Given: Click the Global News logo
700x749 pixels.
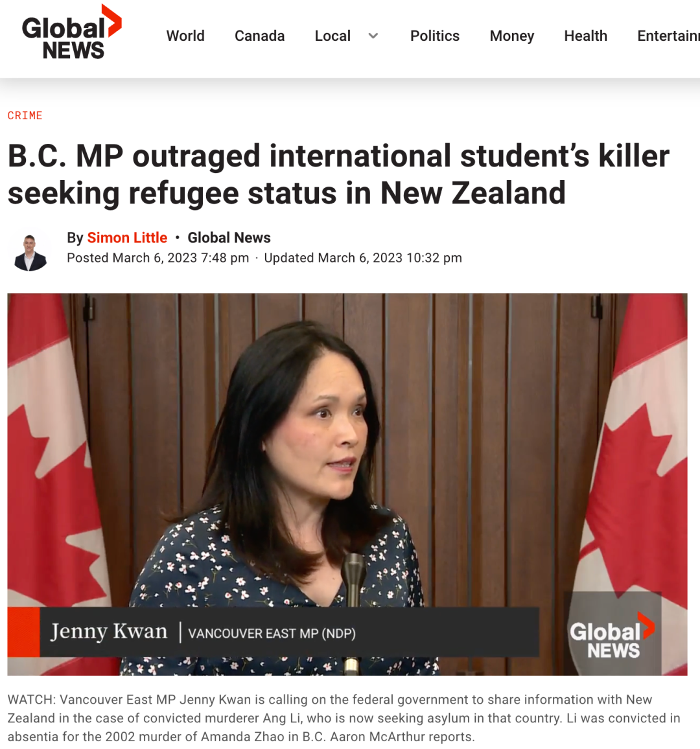Looking at the screenshot, I should 72,32.
